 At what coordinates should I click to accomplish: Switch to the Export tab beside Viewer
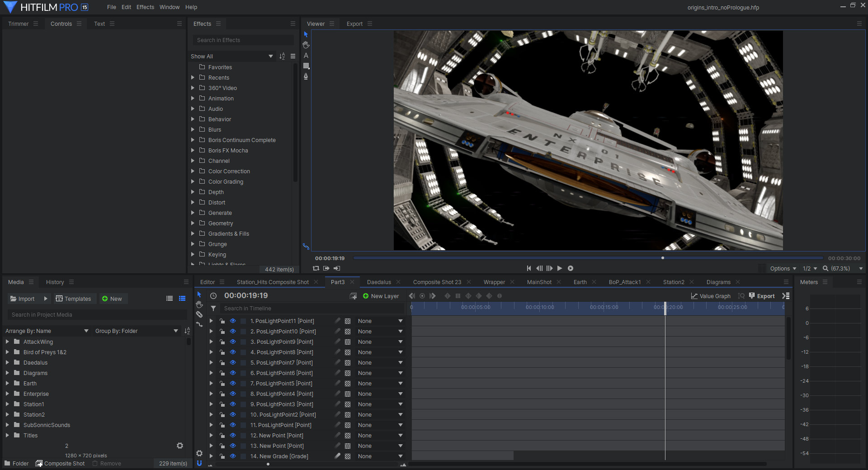pyautogui.click(x=354, y=24)
